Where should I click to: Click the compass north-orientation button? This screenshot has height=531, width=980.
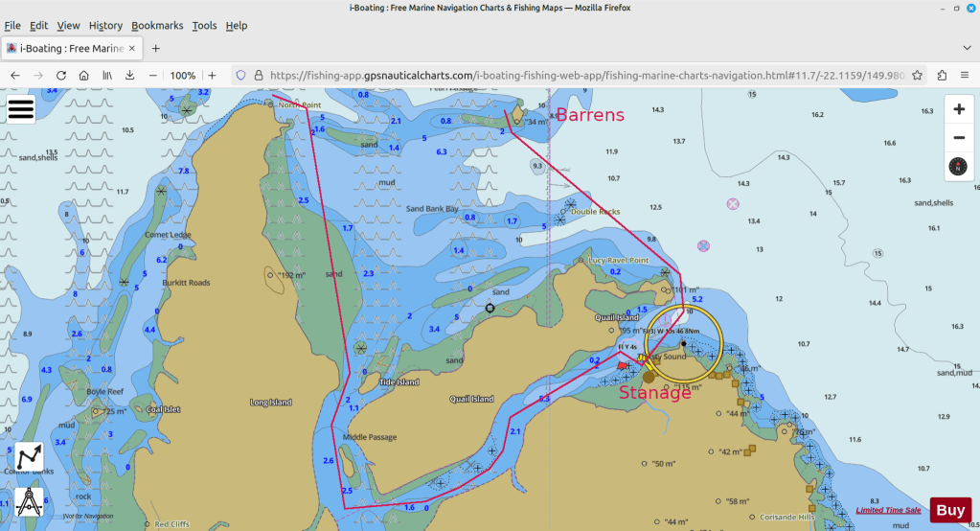(959, 167)
